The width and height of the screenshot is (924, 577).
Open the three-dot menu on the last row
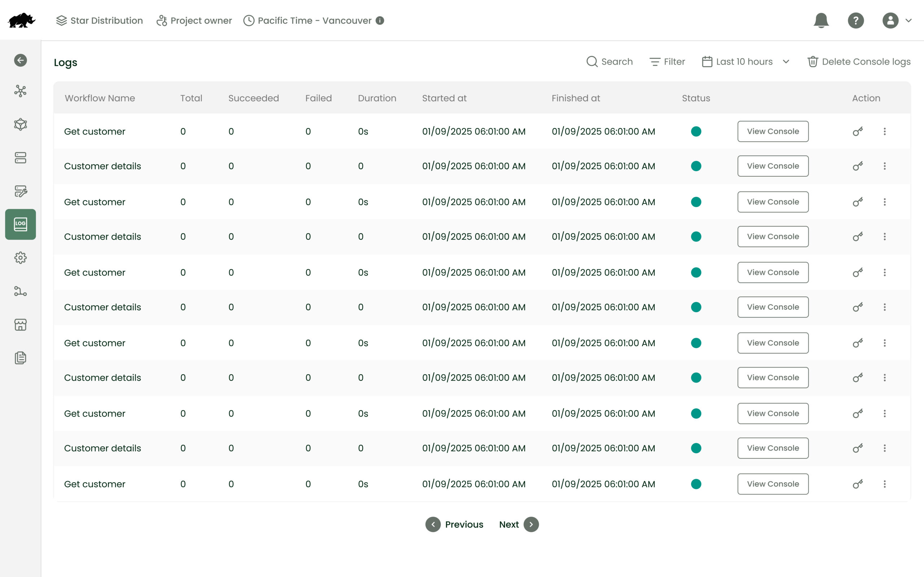[x=884, y=484]
